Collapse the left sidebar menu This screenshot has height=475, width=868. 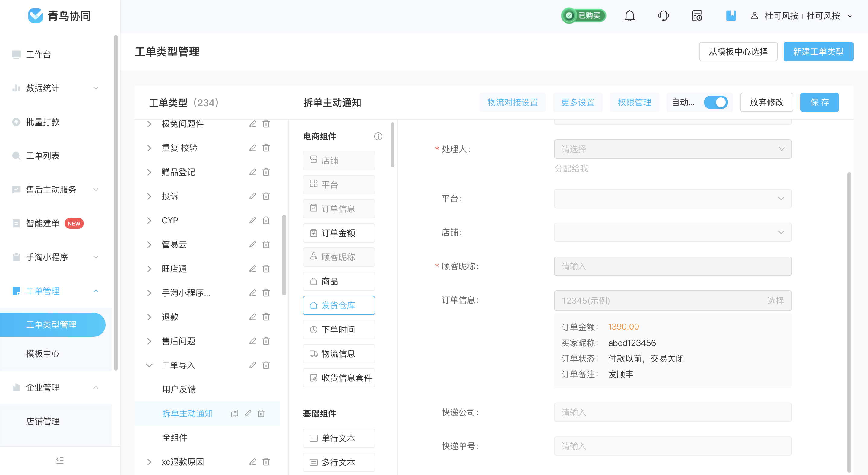coord(60,461)
